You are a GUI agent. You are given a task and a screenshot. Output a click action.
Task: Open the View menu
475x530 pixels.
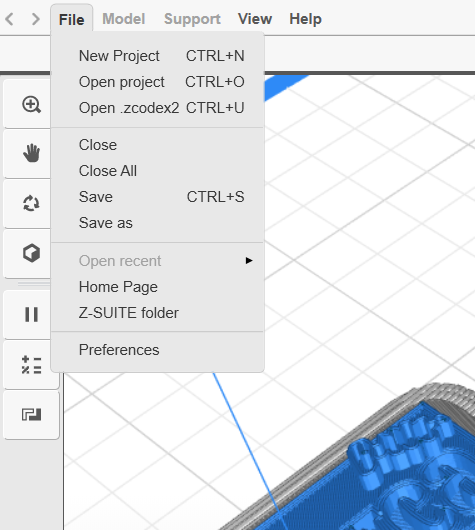[255, 19]
